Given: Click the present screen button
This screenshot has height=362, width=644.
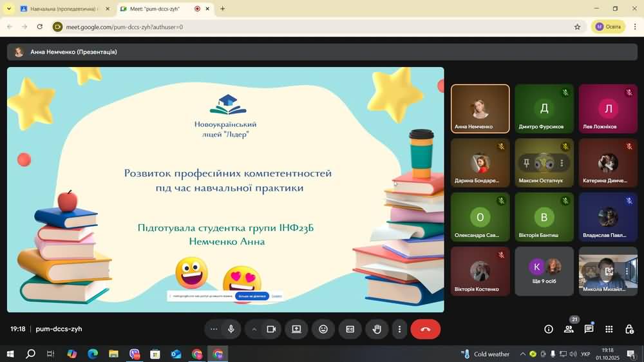Looking at the screenshot, I should tap(296, 329).
